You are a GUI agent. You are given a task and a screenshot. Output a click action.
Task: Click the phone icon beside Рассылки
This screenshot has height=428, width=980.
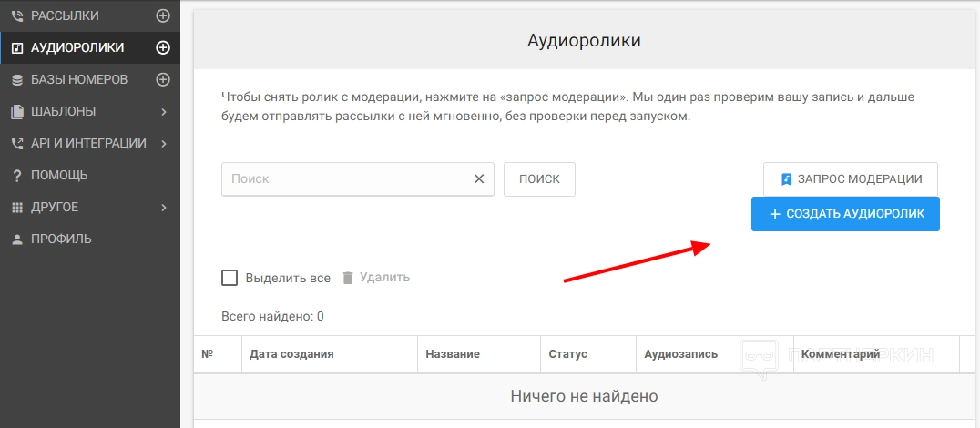point(17,16)
